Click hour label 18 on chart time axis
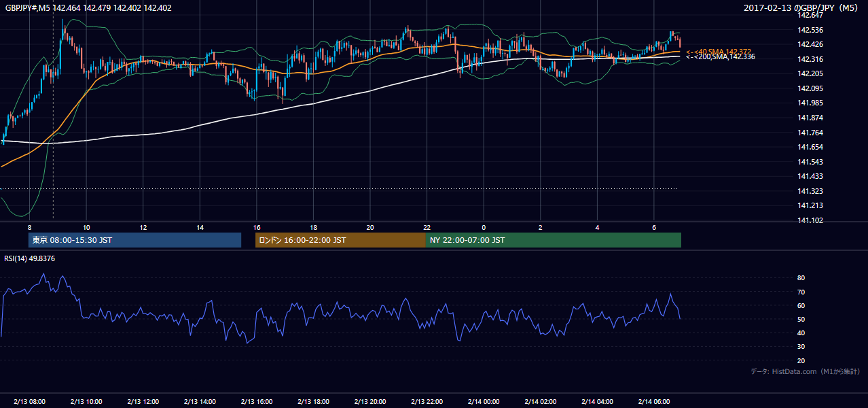 click(313, 226)
